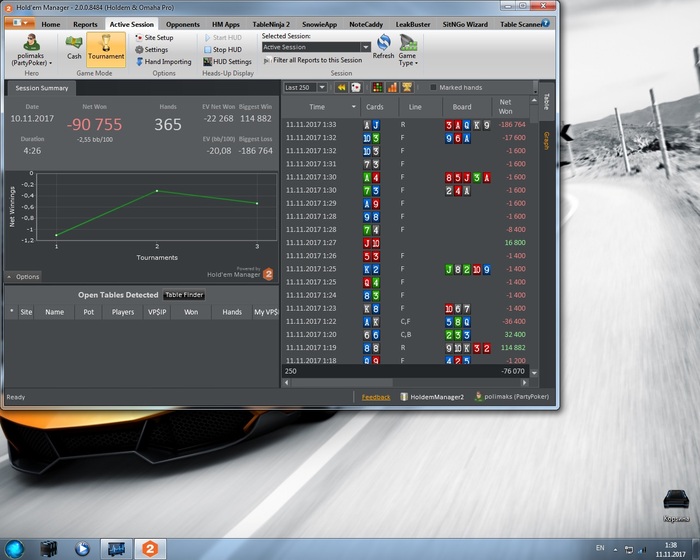
Task: Select the 1:19 hand winning 114 882
Action: [405, 348]
